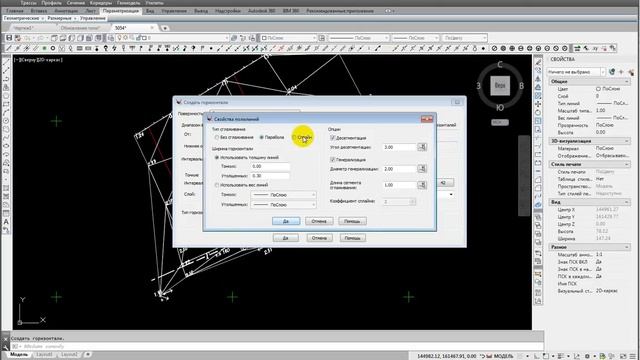Click Quick Select icon in Properties panel header
This screenshot has width=640, height=360.
631,72
